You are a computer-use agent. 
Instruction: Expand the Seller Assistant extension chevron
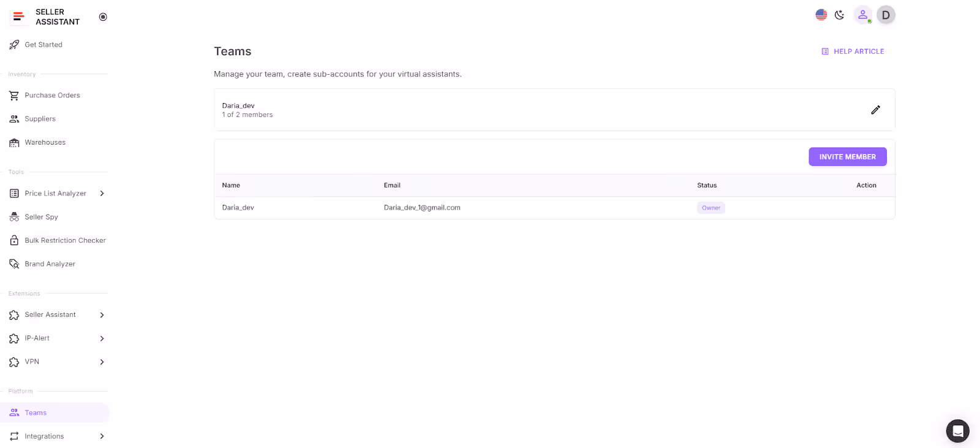pyautogui.click(x=102, y=315)
